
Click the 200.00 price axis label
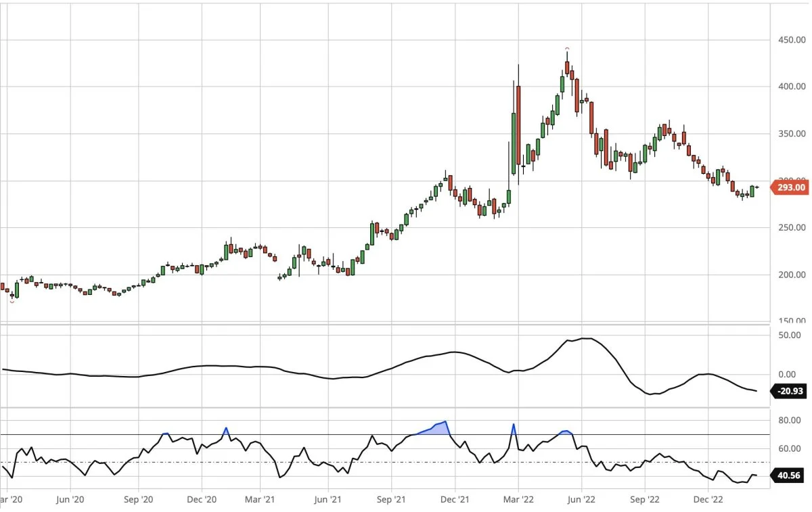[792, 275]
